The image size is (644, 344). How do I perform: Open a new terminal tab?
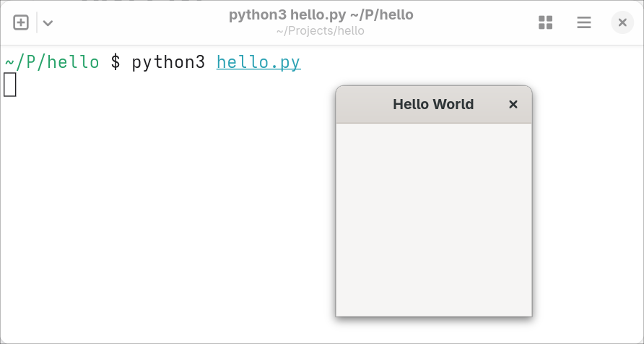pyautogui.click(x=21, y=22)
